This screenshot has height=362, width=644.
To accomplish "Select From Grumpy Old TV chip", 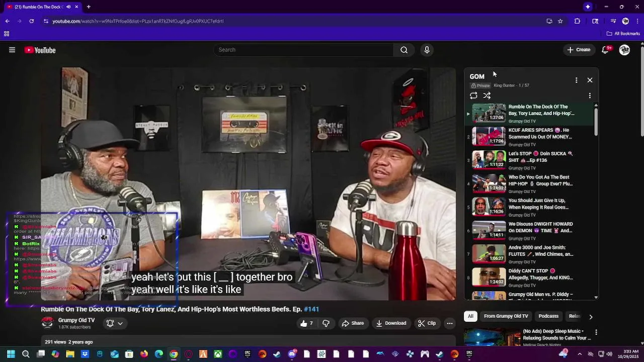I will pyautogui.click(x=506, y=316).
